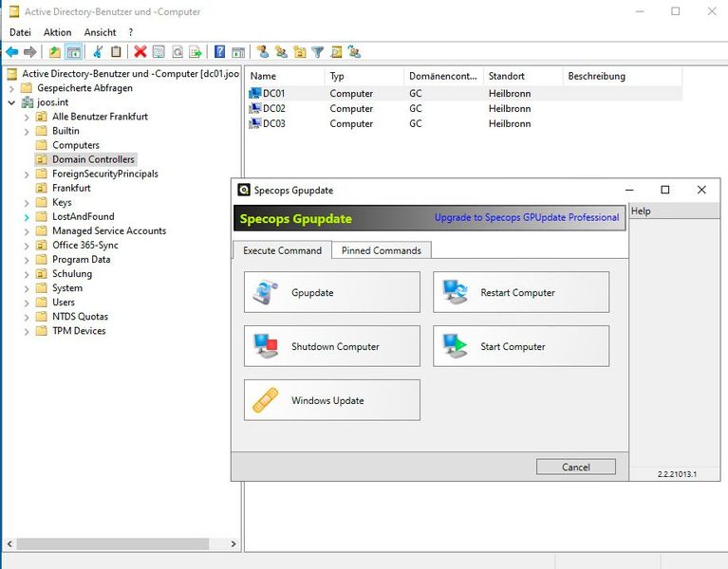Click the add-to-group icon in toolbar
This screenshot has width=728, height=569.
(x=355, y=52)
